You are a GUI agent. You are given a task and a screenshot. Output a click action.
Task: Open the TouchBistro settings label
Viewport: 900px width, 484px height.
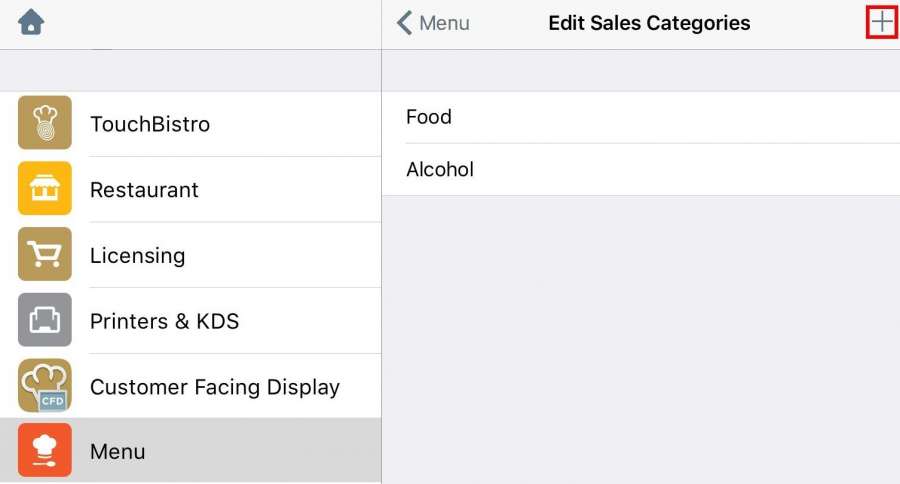pos(150,124)
